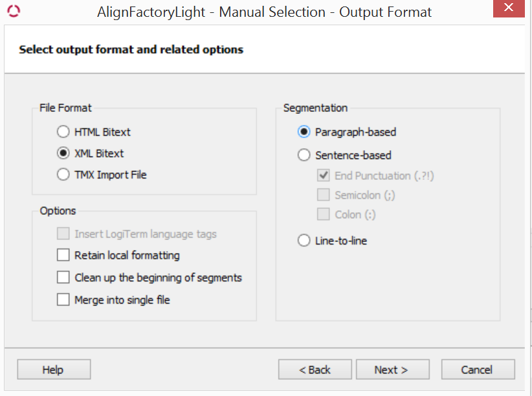Image resolution: width=532 pixels, height=396 pixels.
Task: Click the AlignFactoryLight app icon in title bar
Action: point(14,12)
